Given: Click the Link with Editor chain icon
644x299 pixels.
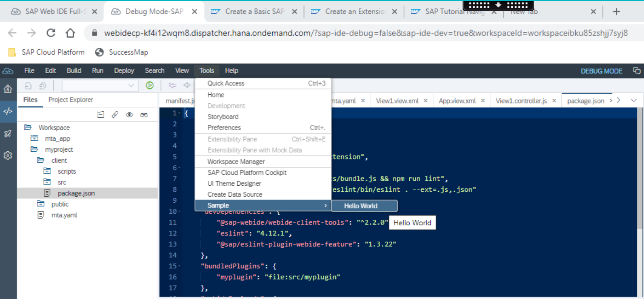Looking at the screenshot, I should 115,115.
